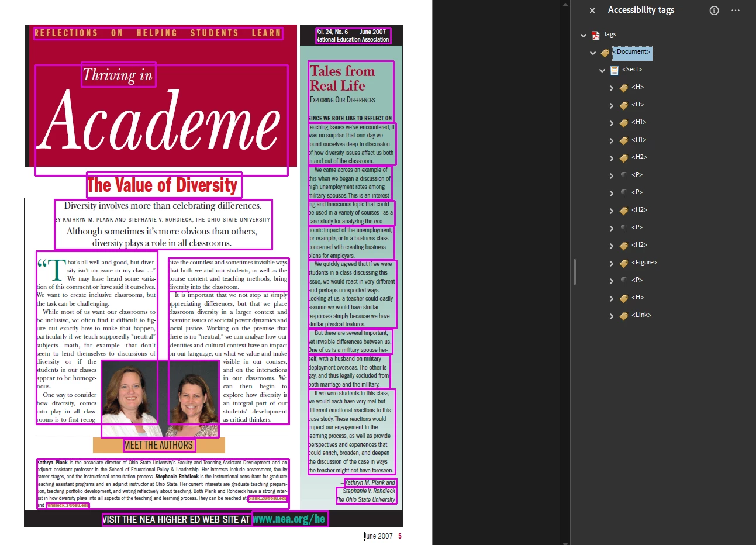Select the <H1> label directly above an <H2>
Screen dimensions: 756x545
point(639,140)
